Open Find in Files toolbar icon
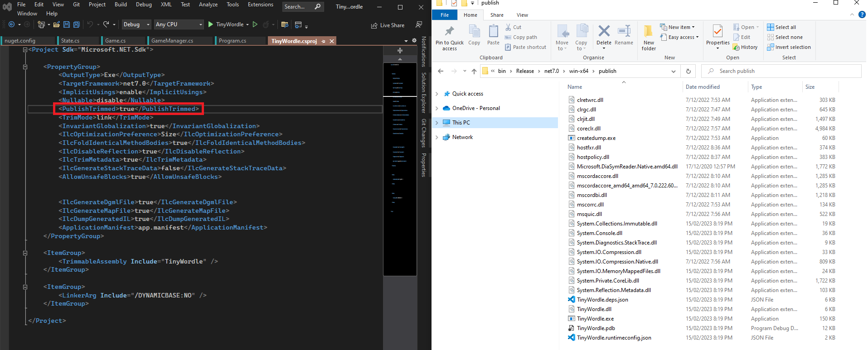The image size is (868, 350). click(x=285, y=24)
